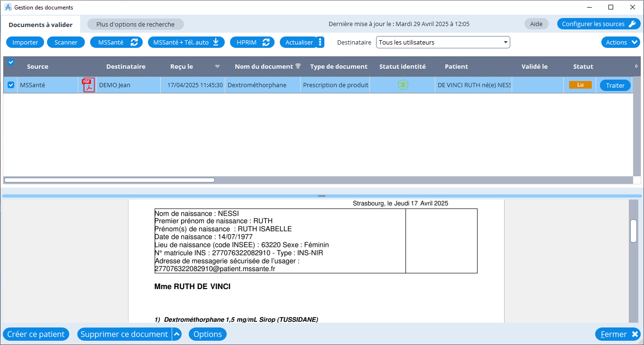Click the HPRIM sync arrows icon
Image resolution: width=644 pixels, height=345 pixels.
point(266,42)
